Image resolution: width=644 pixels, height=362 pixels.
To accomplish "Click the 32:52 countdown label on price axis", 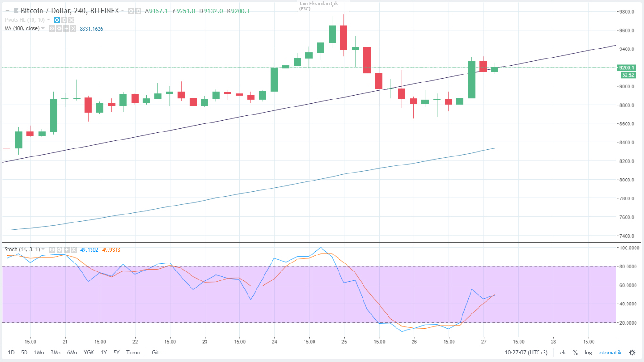I will pos(627,75).
